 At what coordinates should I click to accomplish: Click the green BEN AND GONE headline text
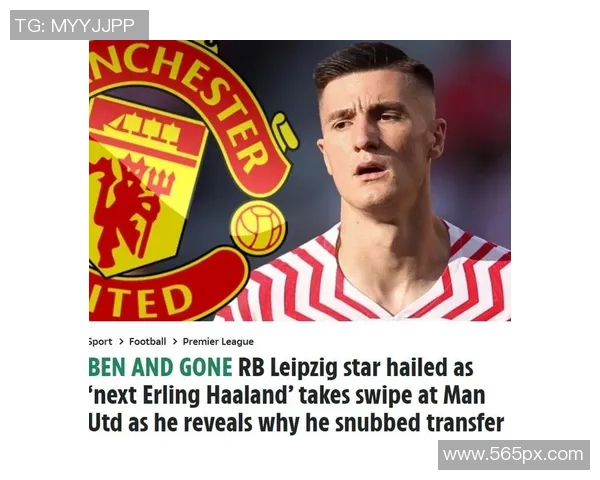[161, 367]
